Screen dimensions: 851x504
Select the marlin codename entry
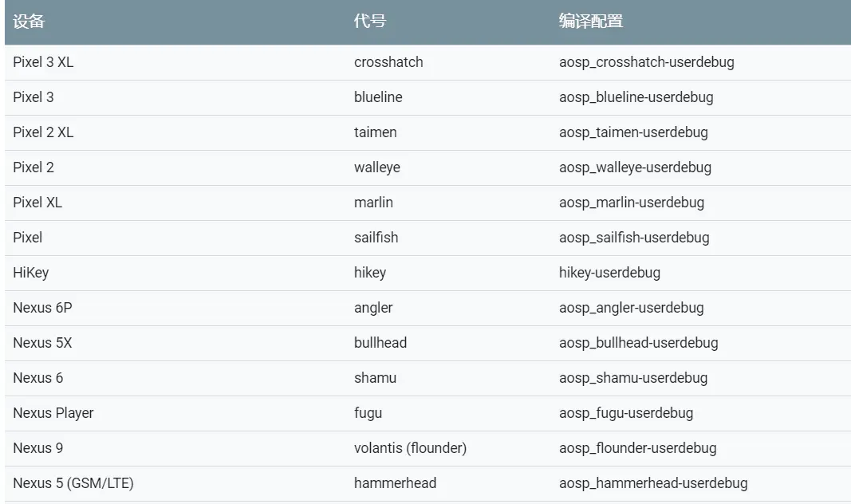point(373,203)
